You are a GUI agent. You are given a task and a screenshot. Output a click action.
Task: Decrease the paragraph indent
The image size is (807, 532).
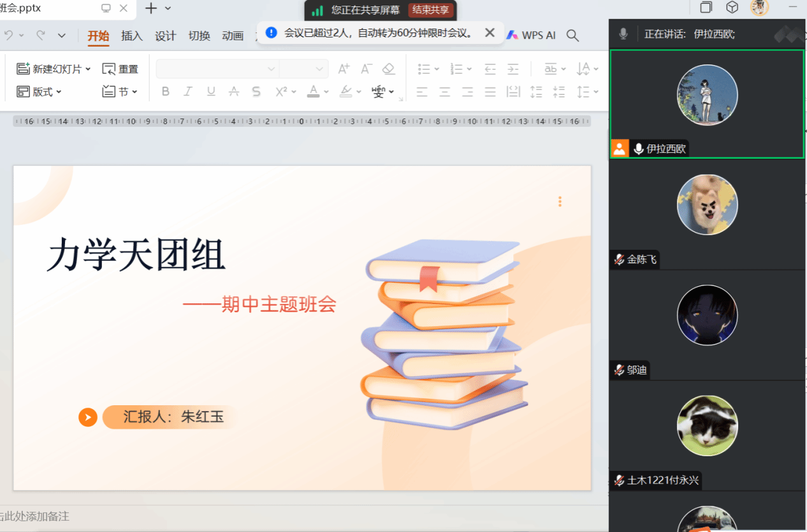coord(490,69)
